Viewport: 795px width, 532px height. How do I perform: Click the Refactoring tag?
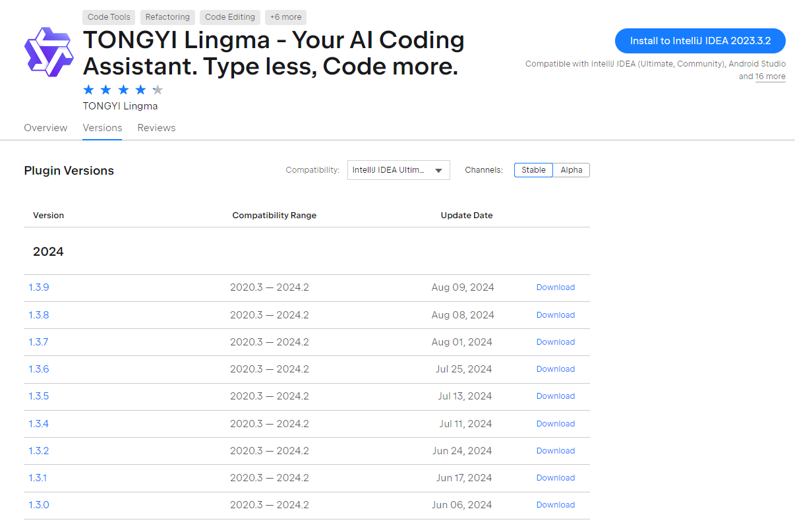pos(167,17)
